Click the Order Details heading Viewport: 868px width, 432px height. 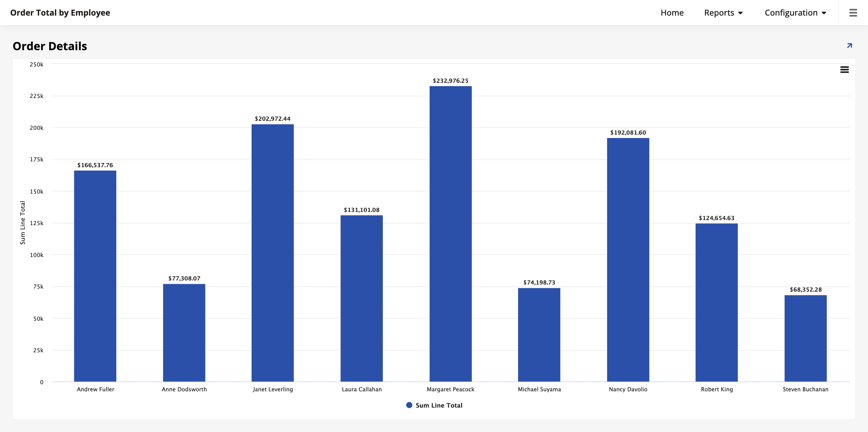coord(50,46)
